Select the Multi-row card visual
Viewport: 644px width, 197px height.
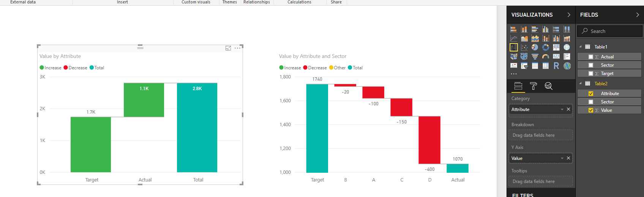pyautogui.click(x=567, y=56)
